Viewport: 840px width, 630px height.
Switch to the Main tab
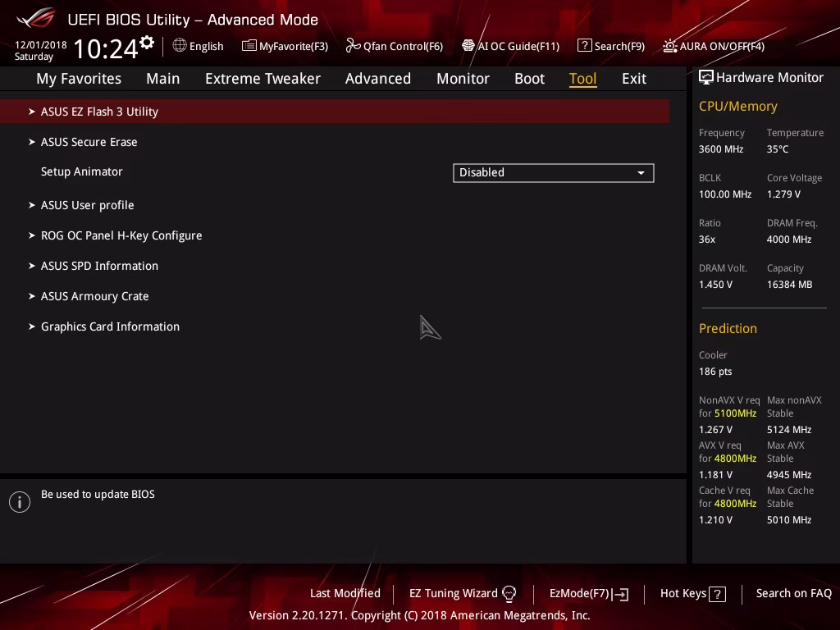coord(163,79)
